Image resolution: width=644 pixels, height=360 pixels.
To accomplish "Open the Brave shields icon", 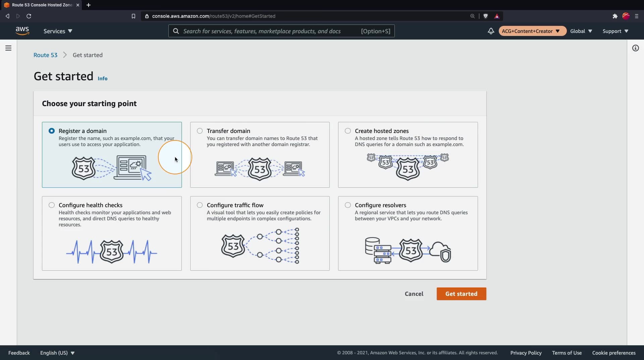I will [485, 16].
